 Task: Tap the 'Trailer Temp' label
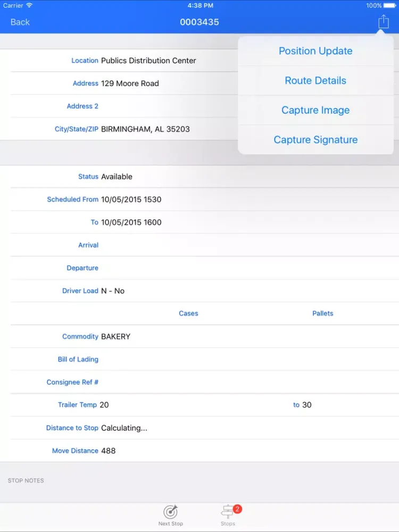point(77,405)
